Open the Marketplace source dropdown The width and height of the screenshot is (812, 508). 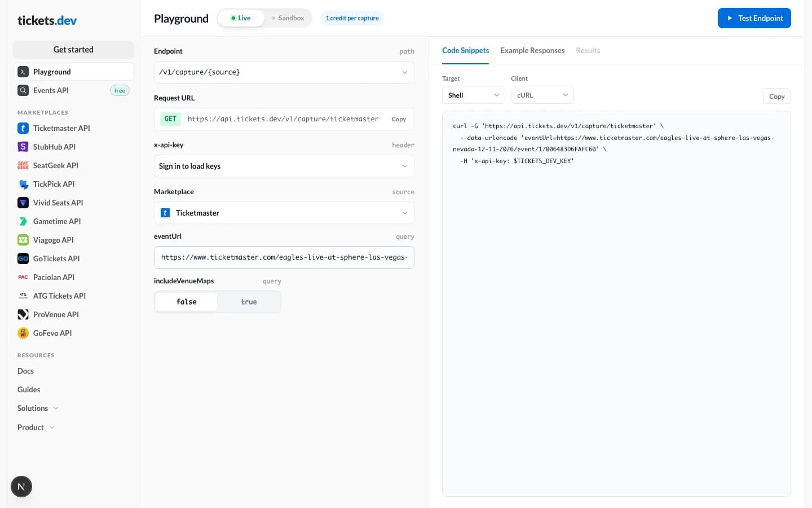click(284, 213)
